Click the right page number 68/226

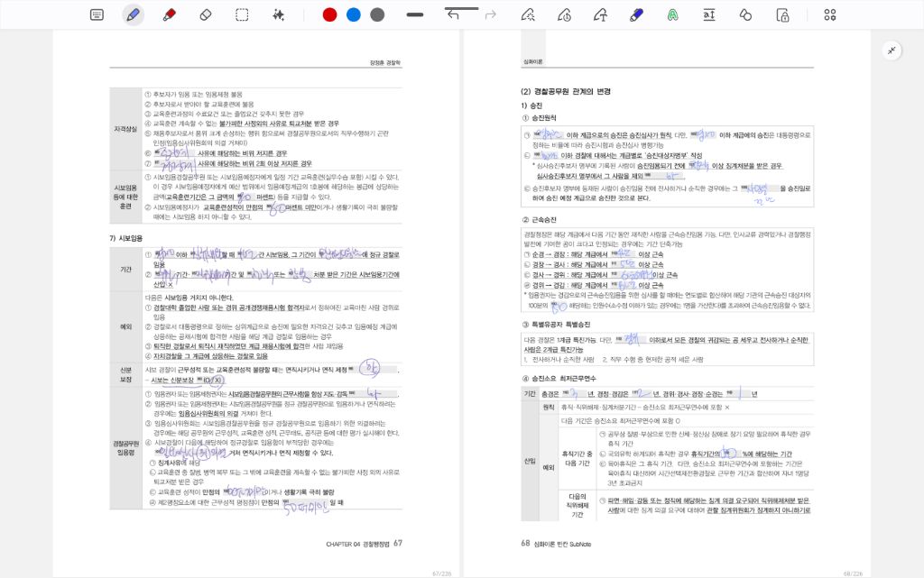click(x=853, y=573)
